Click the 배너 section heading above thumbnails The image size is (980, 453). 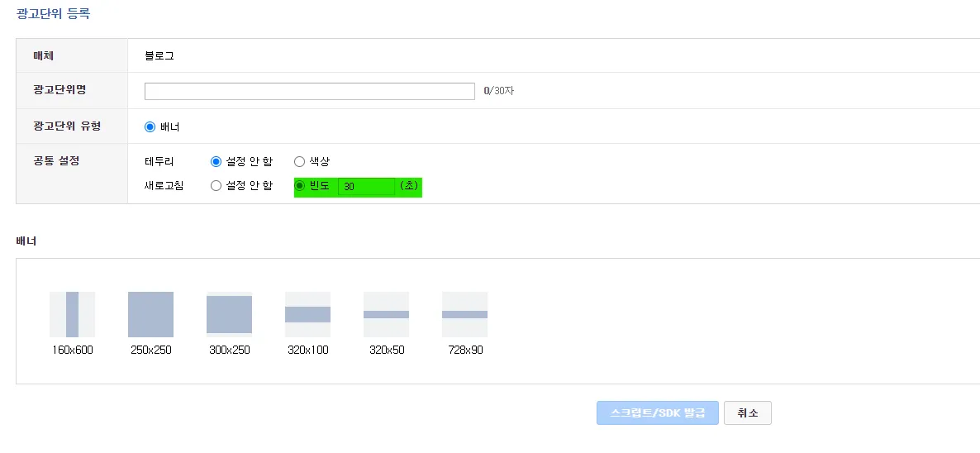[x=26, y=241]
